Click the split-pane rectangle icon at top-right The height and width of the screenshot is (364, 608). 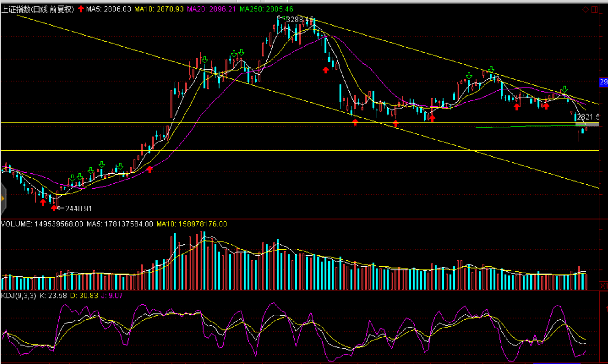pos(595,9)
